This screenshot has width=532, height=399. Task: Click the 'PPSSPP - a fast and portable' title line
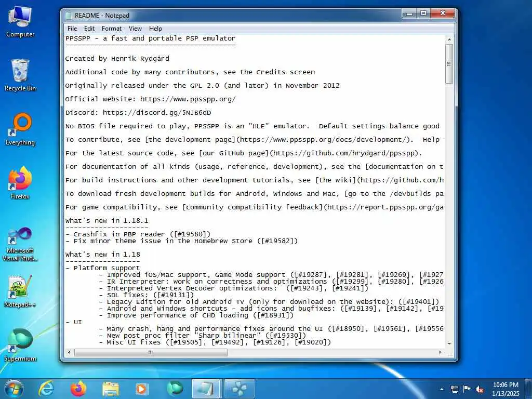tap(150, 38)
